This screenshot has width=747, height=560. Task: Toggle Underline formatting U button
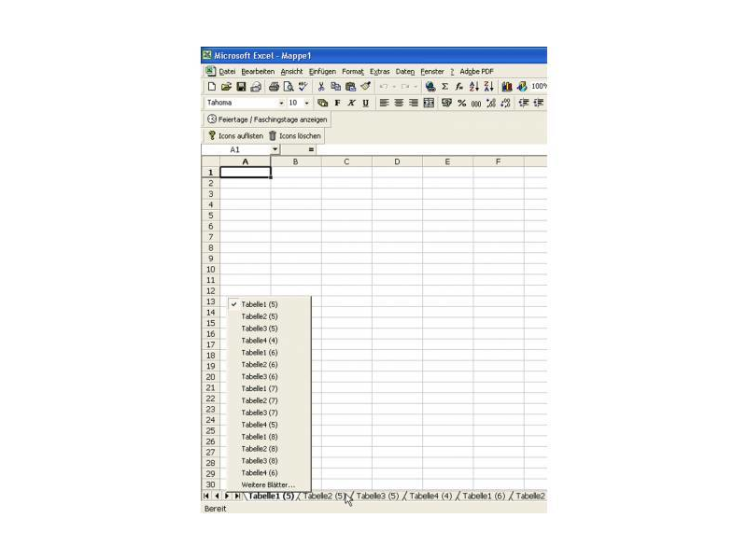click(x=365, y=103)
